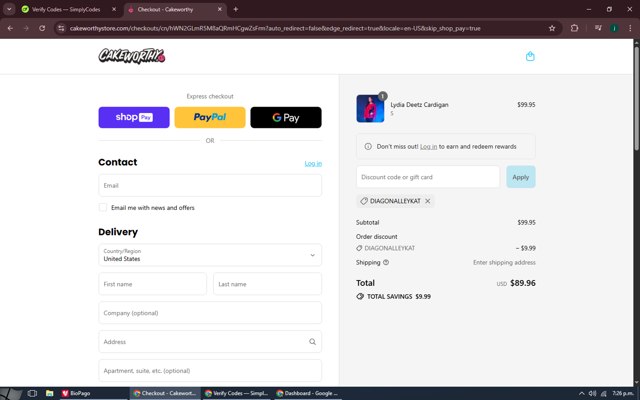The height and width of the screenshot is (400, 640).
Task: Open a new browser tab
Action: 236,9
